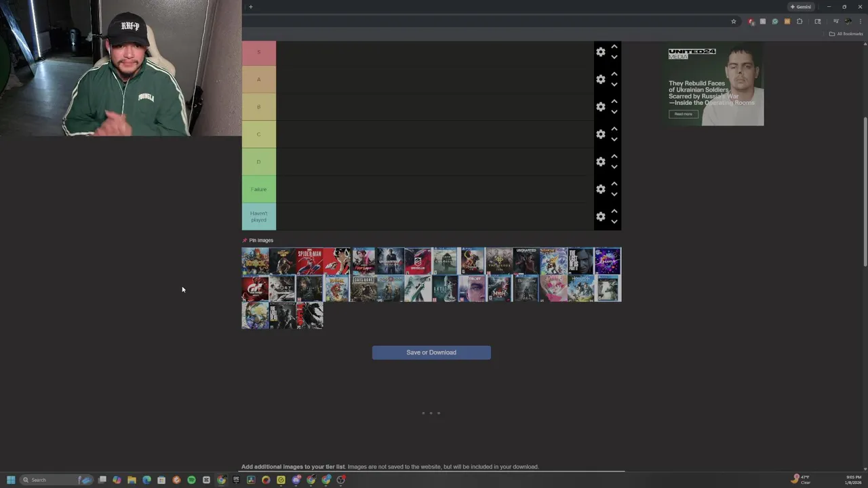Open the Windows Start menu

coord(11,480)
